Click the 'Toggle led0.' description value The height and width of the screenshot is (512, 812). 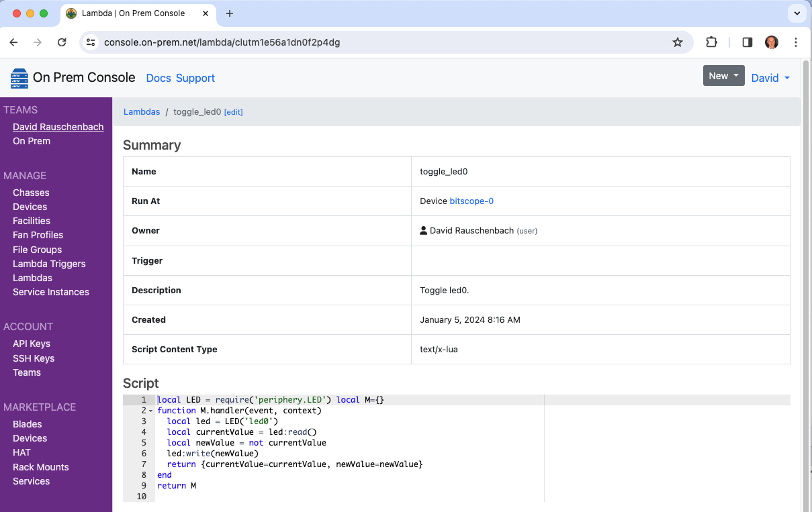(444, 290)
